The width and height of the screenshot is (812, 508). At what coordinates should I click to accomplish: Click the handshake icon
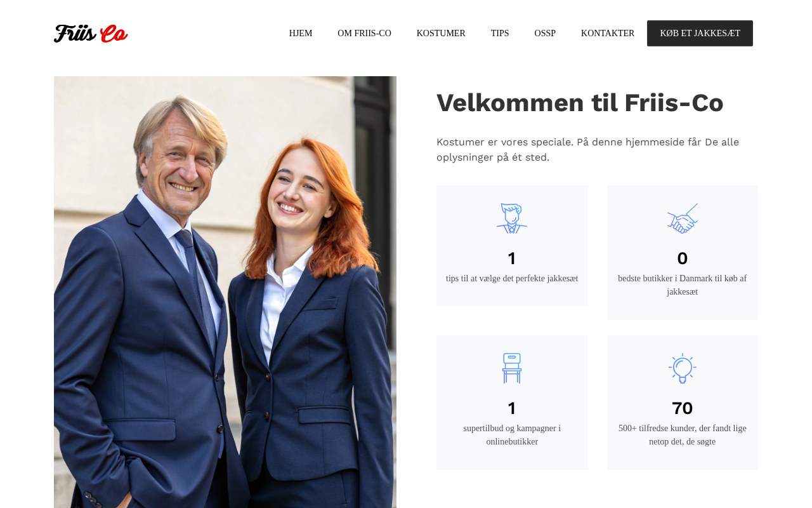[x=682, y=218]
